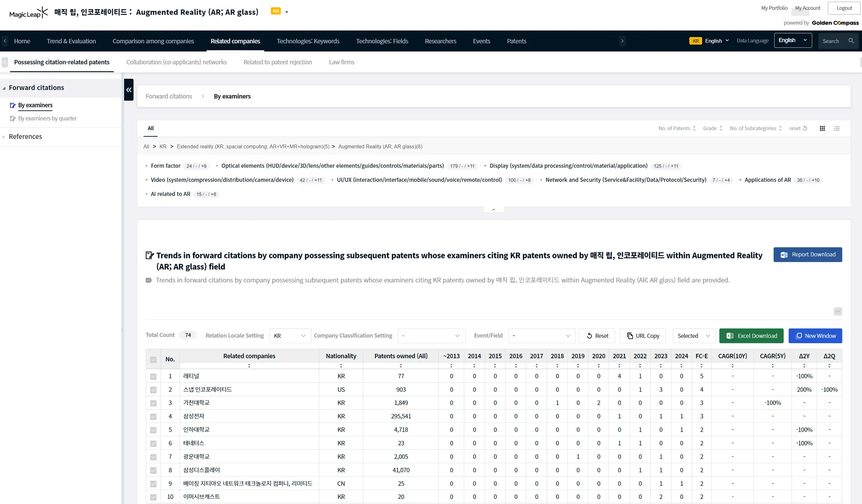Expand the References tree section
Viewport: 862px width, 504px height.
25,137
